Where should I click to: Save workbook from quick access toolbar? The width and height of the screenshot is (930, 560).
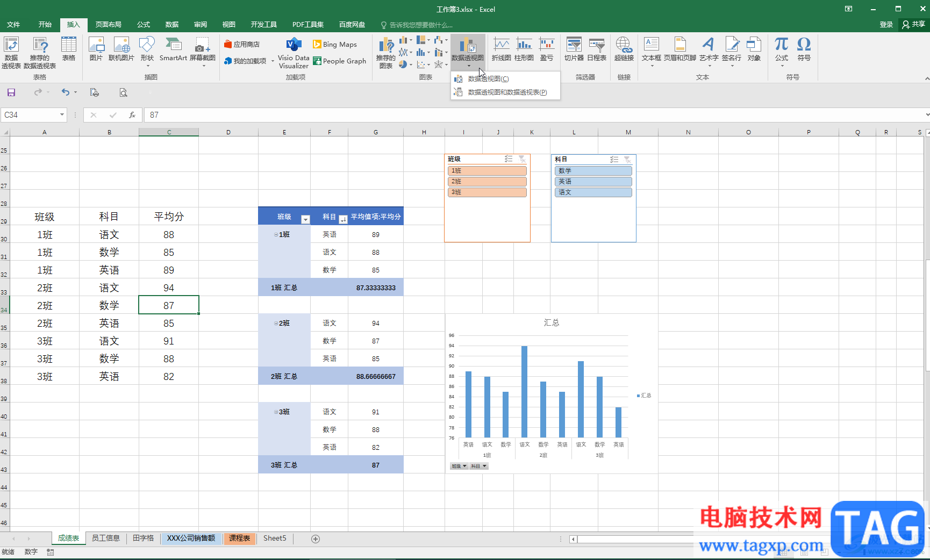click(11, 92)
